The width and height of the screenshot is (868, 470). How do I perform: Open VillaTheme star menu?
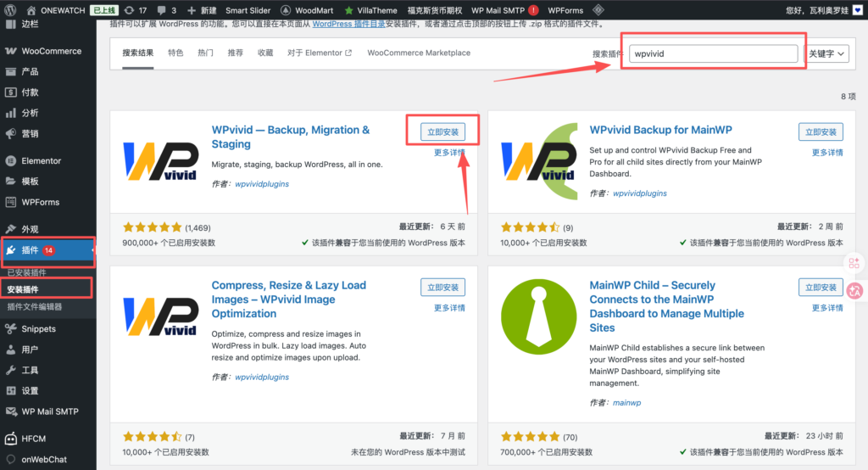click(371, 10)
